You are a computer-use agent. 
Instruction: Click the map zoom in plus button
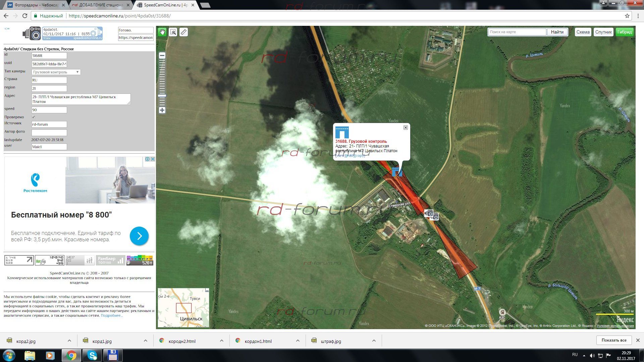click(162, 110)
